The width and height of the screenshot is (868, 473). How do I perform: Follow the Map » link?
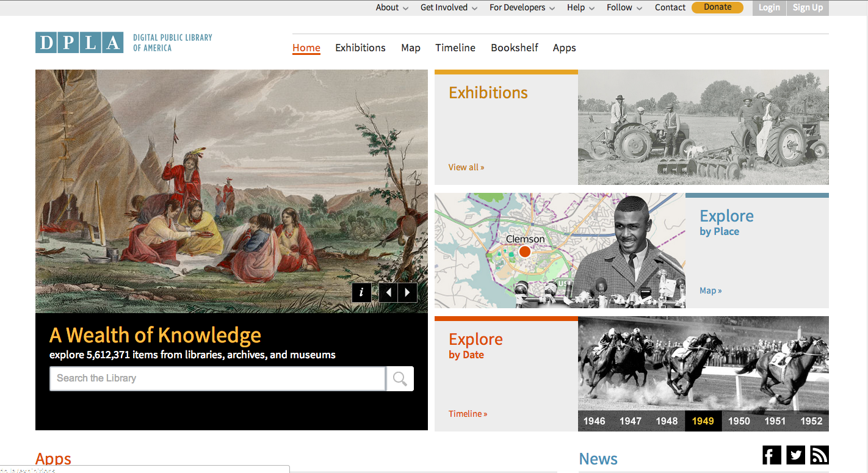click(x=711, y=291)
